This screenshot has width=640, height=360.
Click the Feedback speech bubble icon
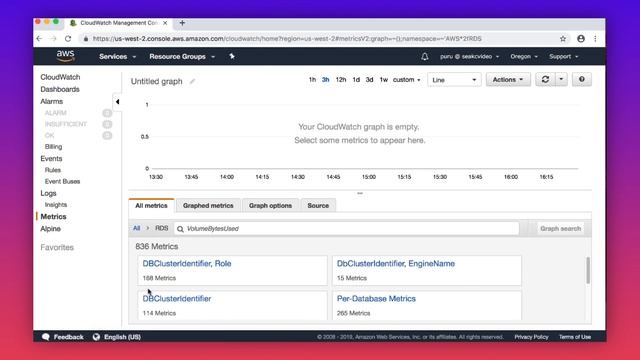[46, 337]
